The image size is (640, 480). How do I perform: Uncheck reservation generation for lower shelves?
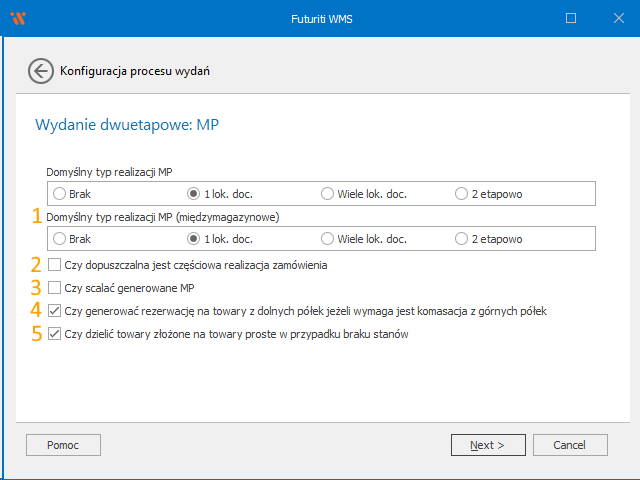click(54, 311)
